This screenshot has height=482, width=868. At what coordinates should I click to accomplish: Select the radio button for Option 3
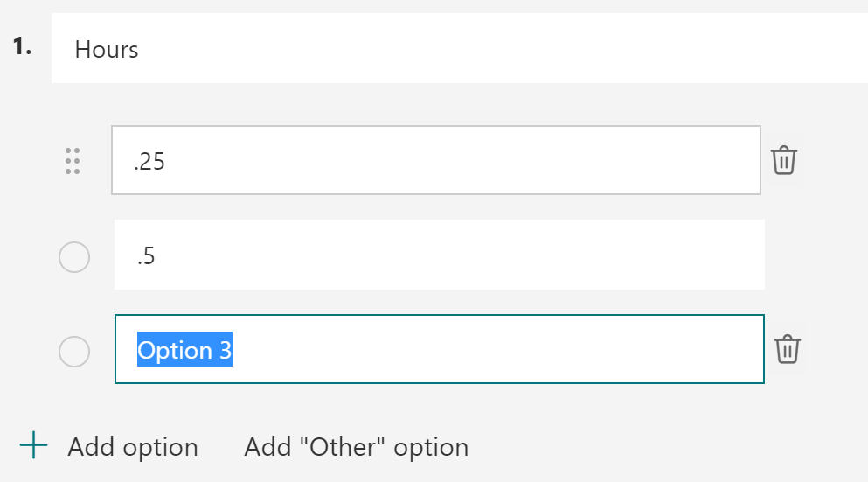pos(73,352)
